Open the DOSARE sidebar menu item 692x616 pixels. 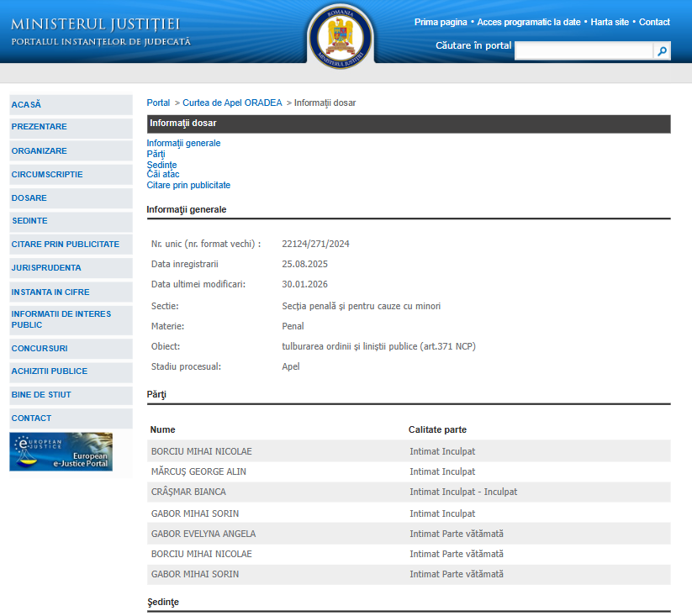(29, 198)
